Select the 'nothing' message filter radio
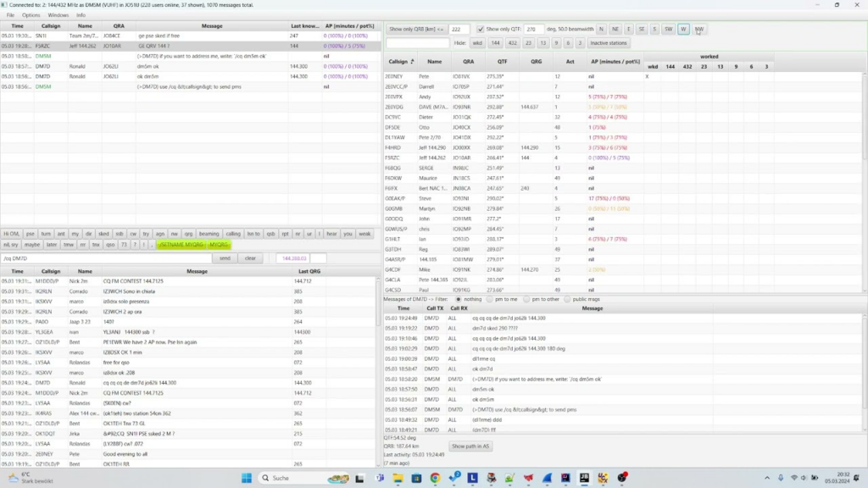This screenshot has width=868, height=488. pyautogui.click(x=459, y=299)
